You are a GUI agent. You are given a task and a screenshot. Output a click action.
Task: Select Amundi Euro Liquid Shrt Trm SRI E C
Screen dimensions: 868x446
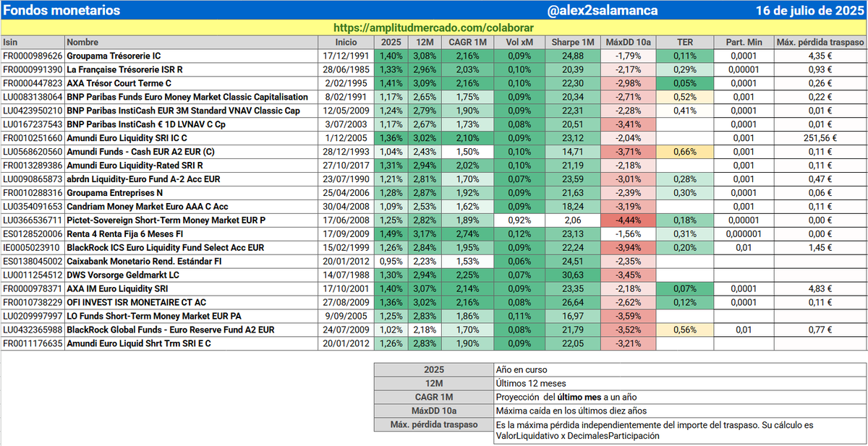(x=139, y=344)
